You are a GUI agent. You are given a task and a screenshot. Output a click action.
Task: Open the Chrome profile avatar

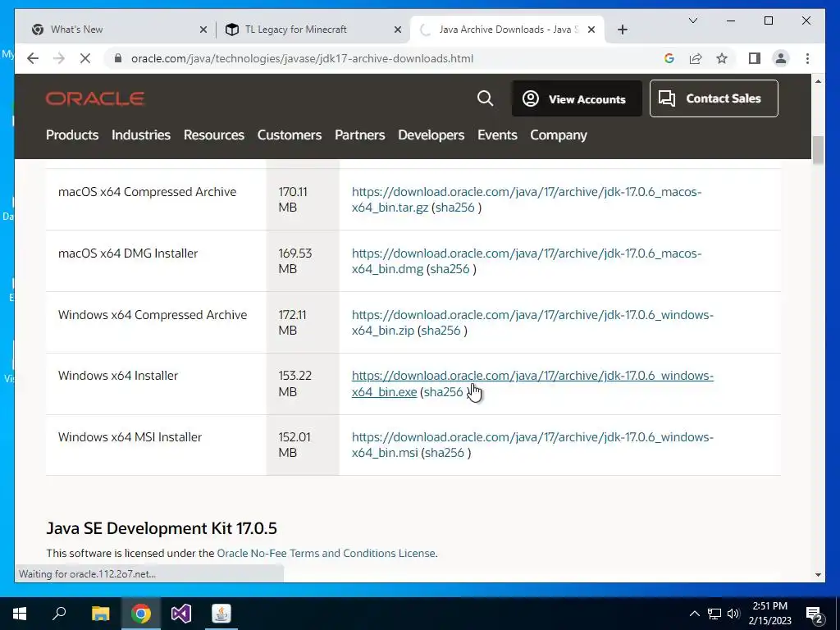[781, 58]
